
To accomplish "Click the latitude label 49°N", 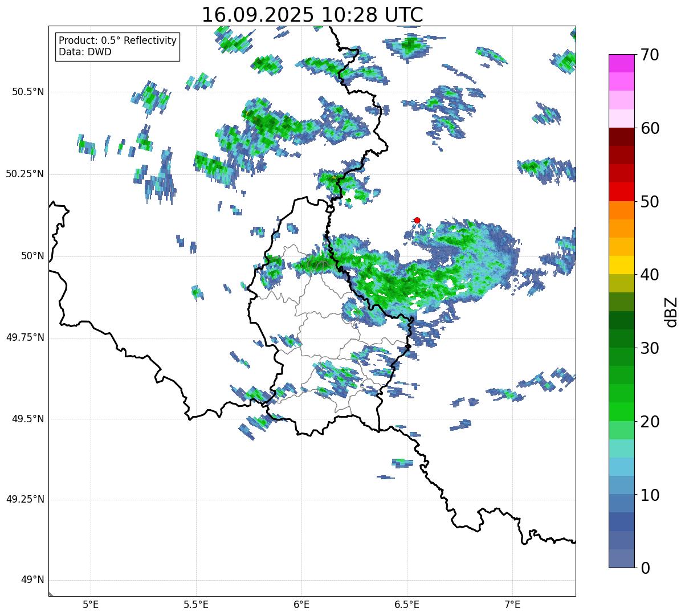I will [x=32, y=580].
